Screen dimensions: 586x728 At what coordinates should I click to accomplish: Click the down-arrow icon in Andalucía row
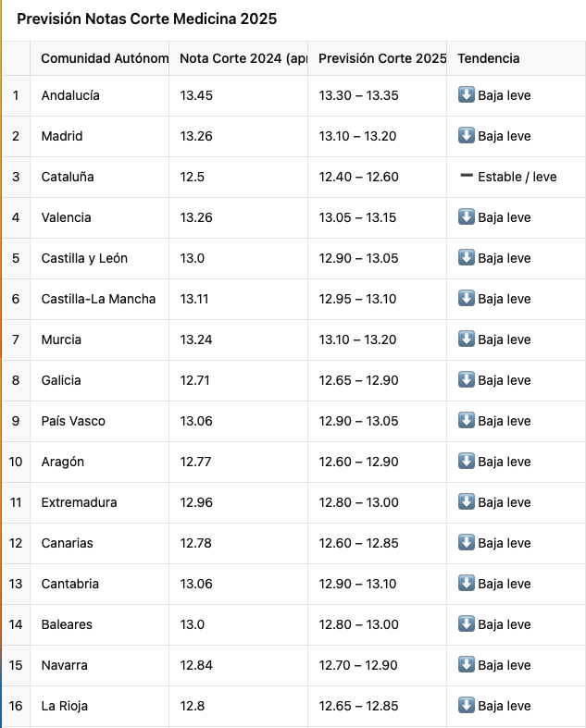466,94
